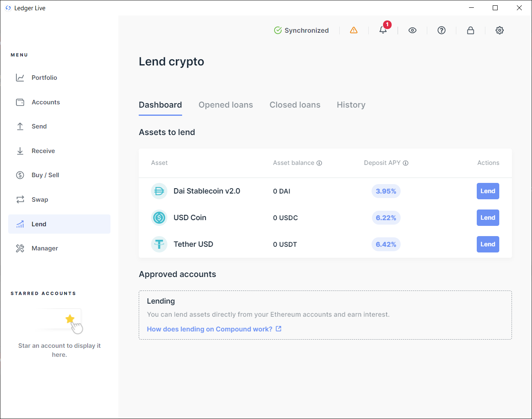Lock the app using the padlock icon

470,30
